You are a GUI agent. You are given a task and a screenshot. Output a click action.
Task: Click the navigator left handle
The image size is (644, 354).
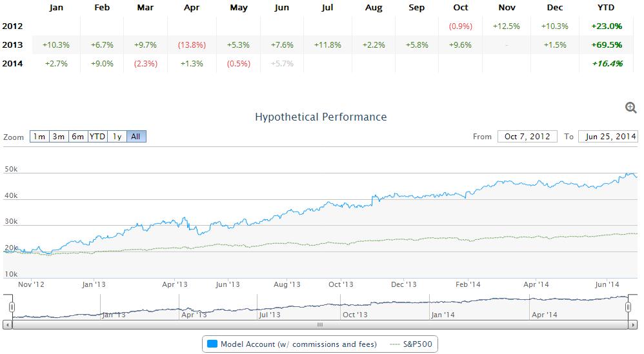coord(12,308)
